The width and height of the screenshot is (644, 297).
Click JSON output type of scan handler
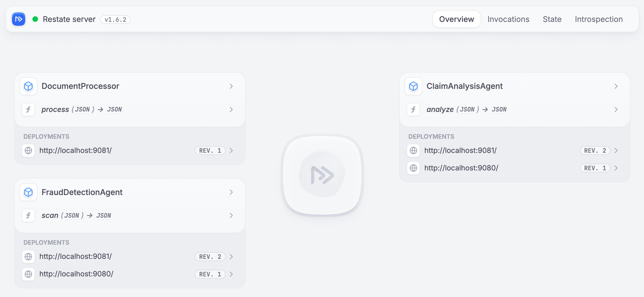(104, 215)
